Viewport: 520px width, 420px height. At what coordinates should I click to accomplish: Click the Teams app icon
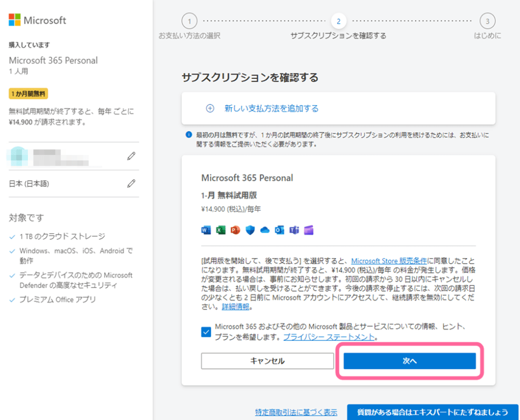[294, 230]
